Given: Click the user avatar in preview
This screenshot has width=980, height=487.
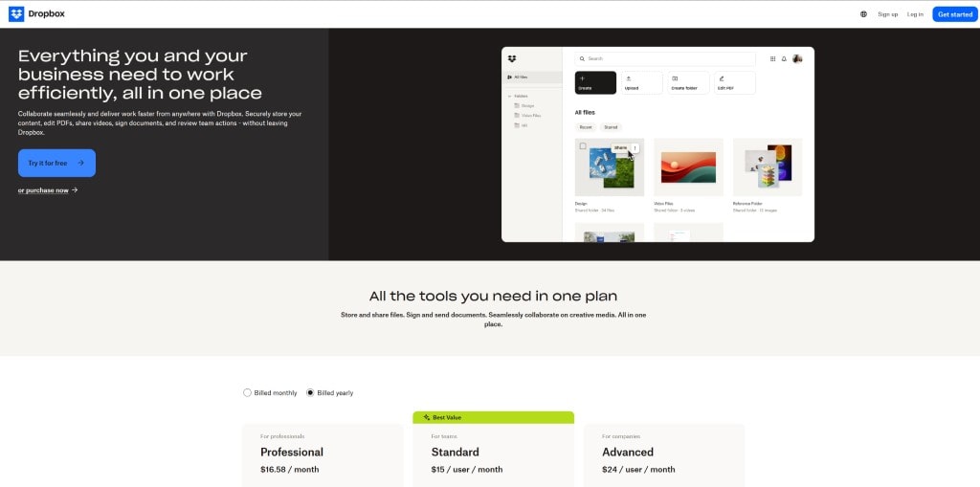Looking at the screenshot, I should pos(797,58).
